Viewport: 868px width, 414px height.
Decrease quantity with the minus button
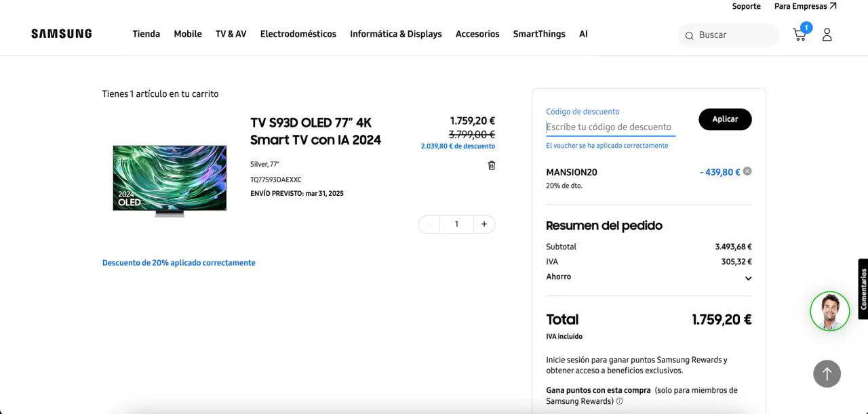tap(429, 224)
